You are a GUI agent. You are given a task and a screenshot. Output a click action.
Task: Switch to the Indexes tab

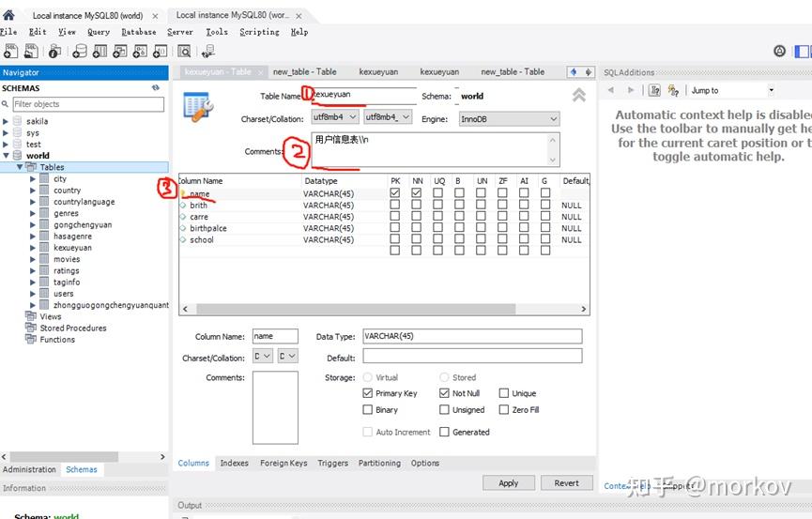point(234,463)
